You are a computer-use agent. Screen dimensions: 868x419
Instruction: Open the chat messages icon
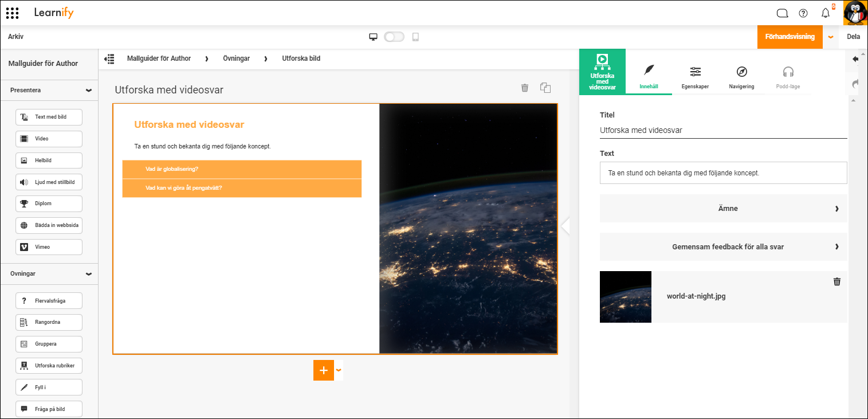click(x=782, y=13)
